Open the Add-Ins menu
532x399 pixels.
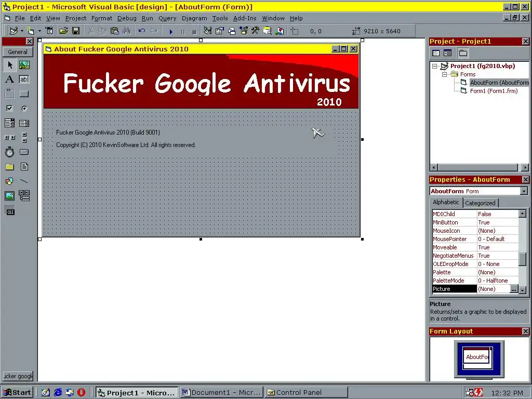[245, 18]
